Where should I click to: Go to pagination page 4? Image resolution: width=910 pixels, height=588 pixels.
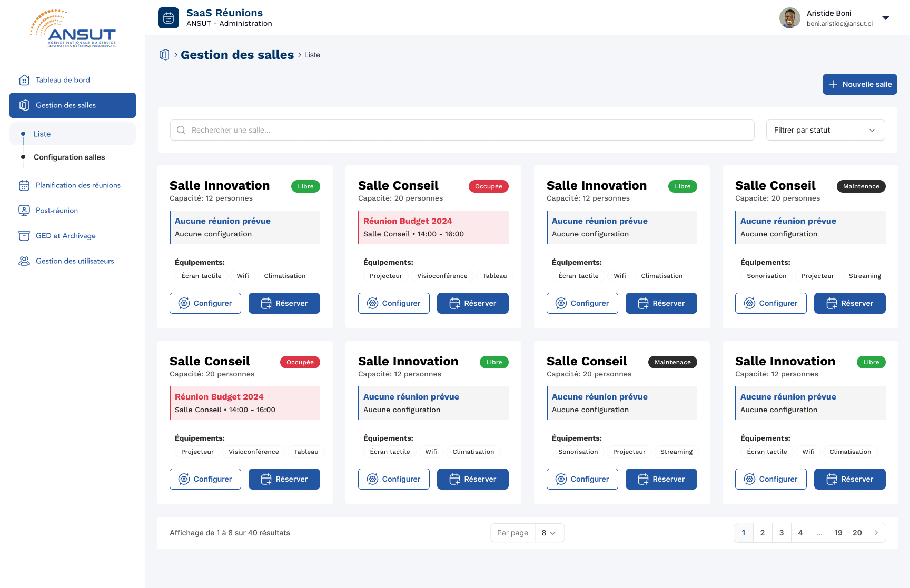[800, 533]
